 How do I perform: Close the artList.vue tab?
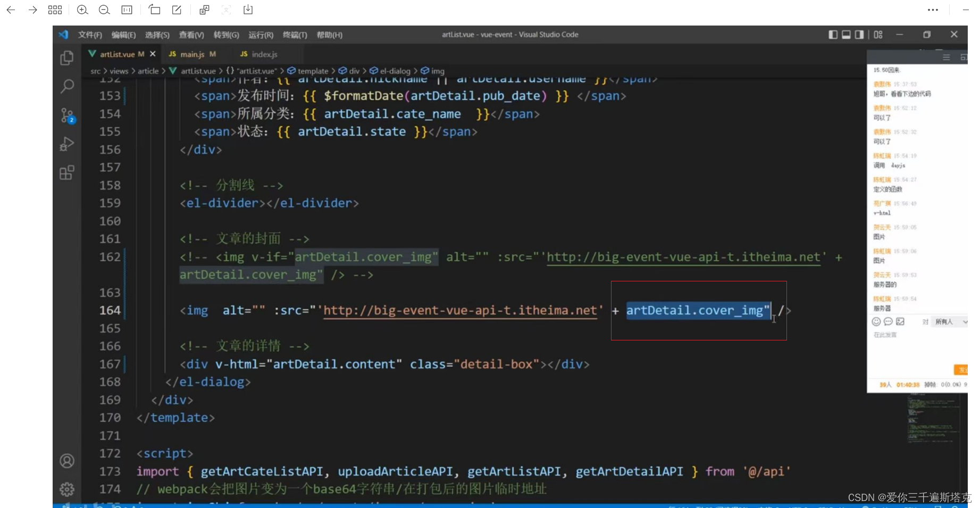click(x=153, y=54)
